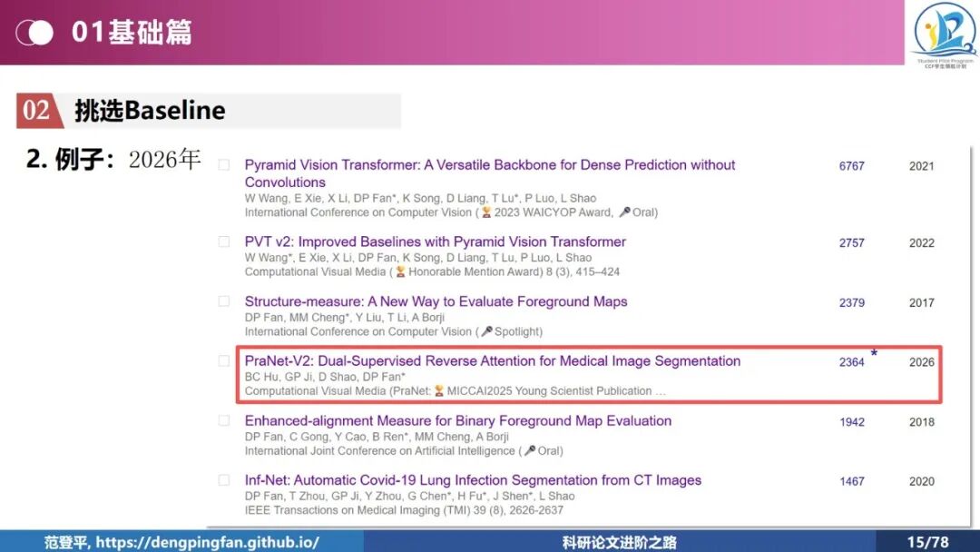Image resolution: width=980 pixels, height=552 pixels.
Task: Click trophy icon before 2023 WAICYOP Award
Action: 486,212
